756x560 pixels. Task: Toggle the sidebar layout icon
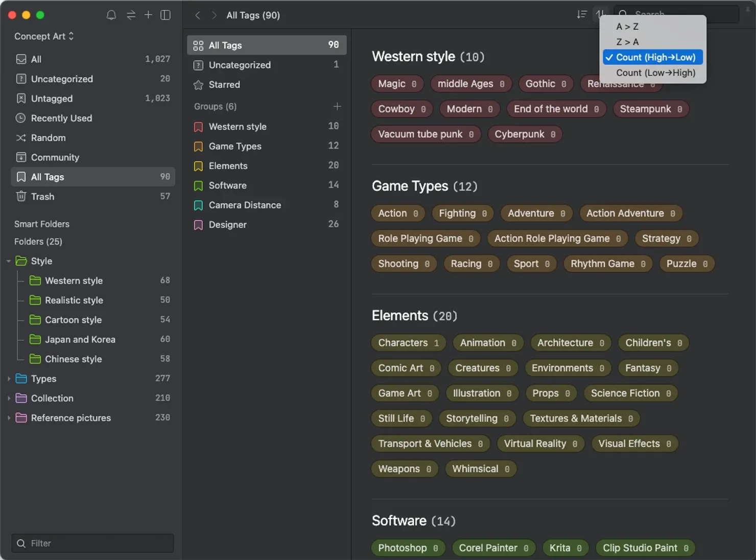coord(166,15)
